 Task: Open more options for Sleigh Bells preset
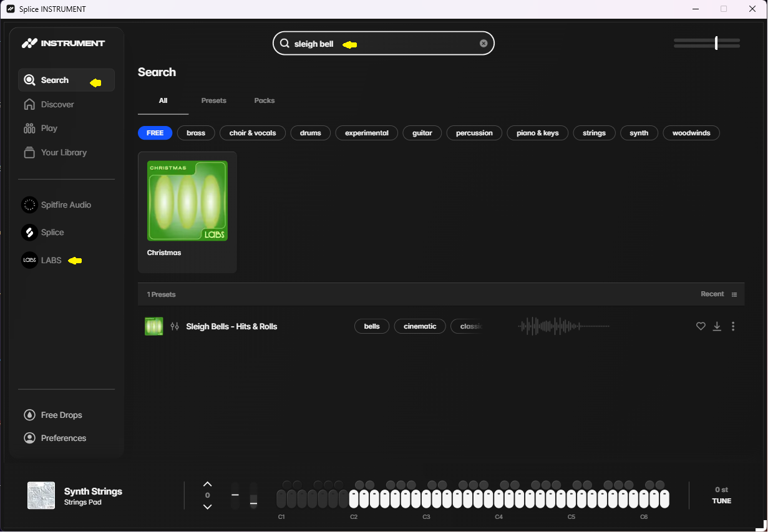pos(733,326)
